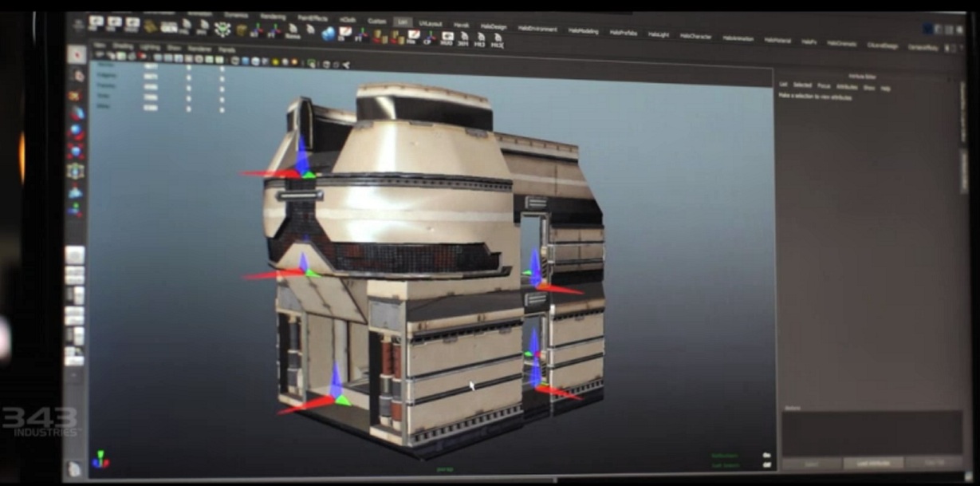This screenshot has height=486, width=980.
Task: Switch to the Havok shelf tab
Action: pos(462,25)
